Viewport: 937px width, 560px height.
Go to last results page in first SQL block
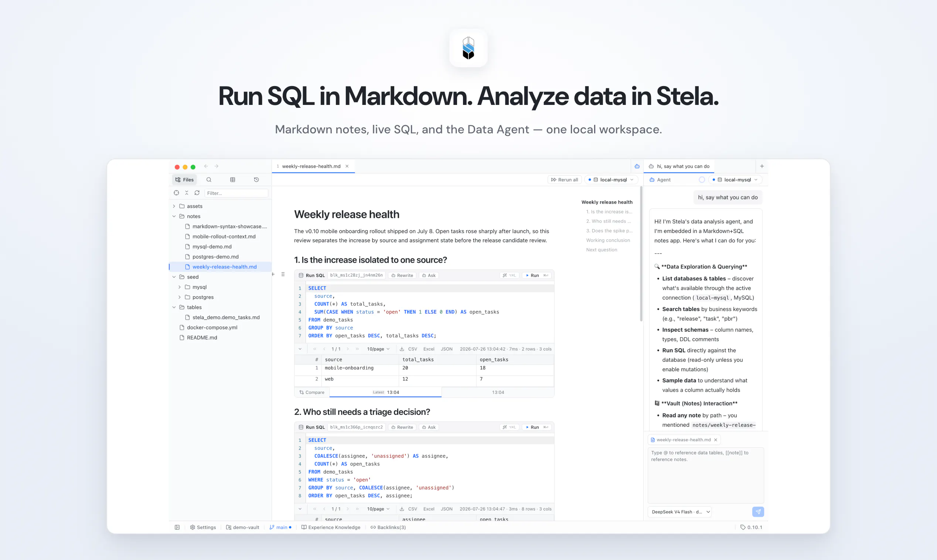pyautogui.click(x=357, y=349)
